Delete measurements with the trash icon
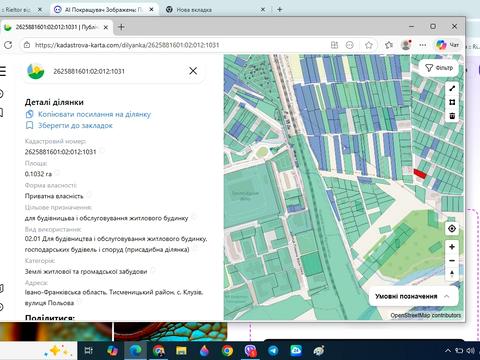This screenshot has height=360, width=480. (x=452, y=116)
